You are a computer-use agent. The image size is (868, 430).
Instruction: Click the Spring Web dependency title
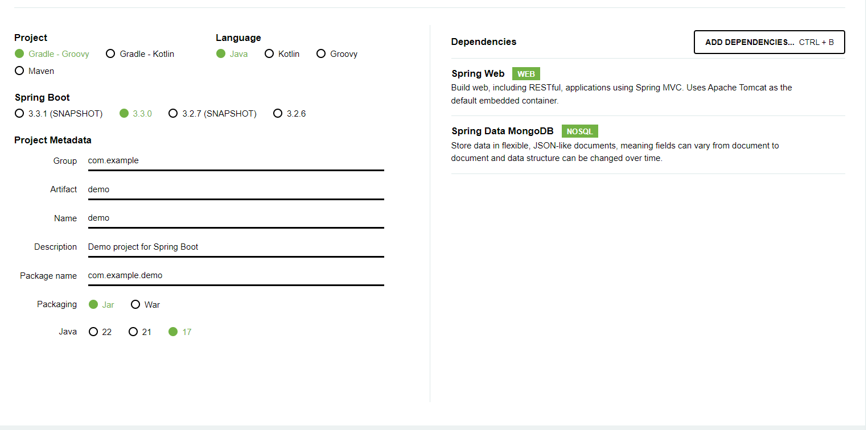coord(478,74)
